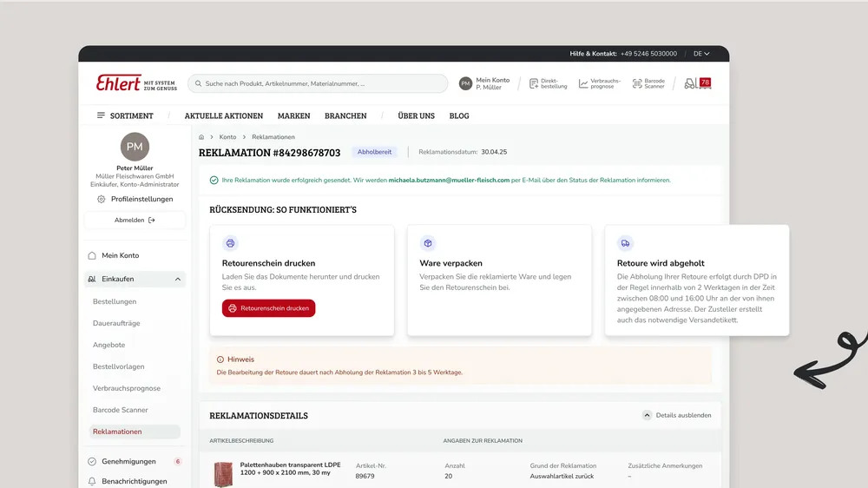Open Bestellvorlagen in sidebar
The height and width of the screenshot is (488, 868).
tap(118, 366)
